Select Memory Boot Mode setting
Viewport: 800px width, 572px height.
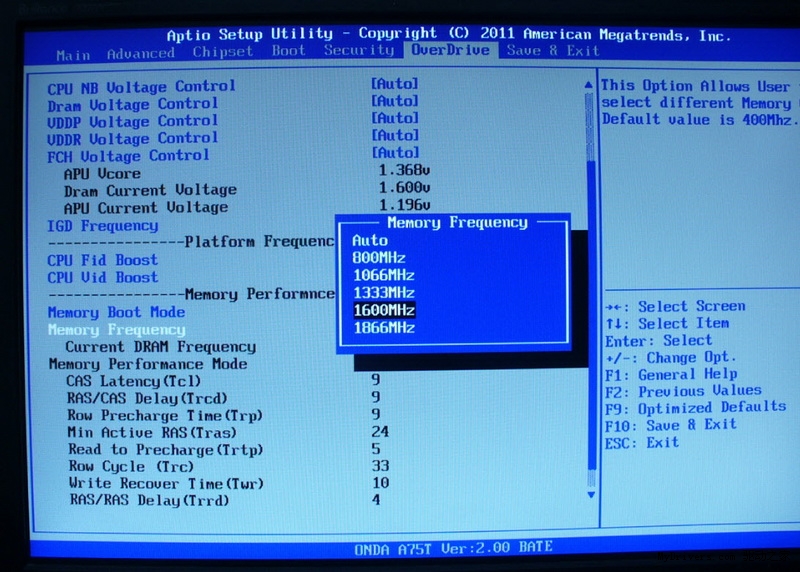pyautogui.click(x=116, y=312)
